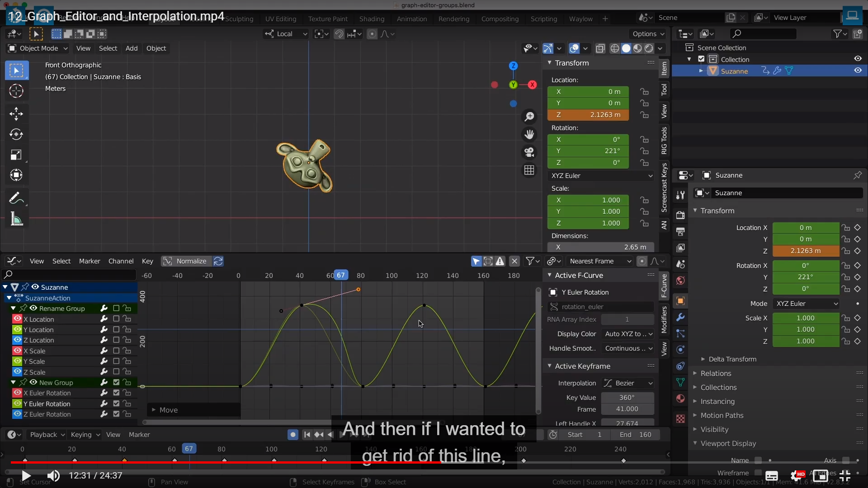Viewport: 868px width, 488px height.
Task: Activate the Annotate pencil tool
Action: [x=16, y=198]
